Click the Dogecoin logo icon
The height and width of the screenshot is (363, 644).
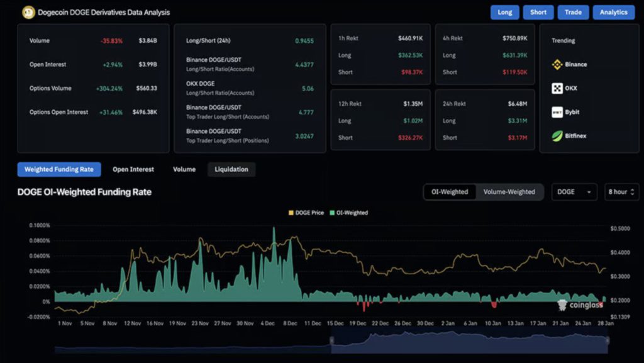28,12
